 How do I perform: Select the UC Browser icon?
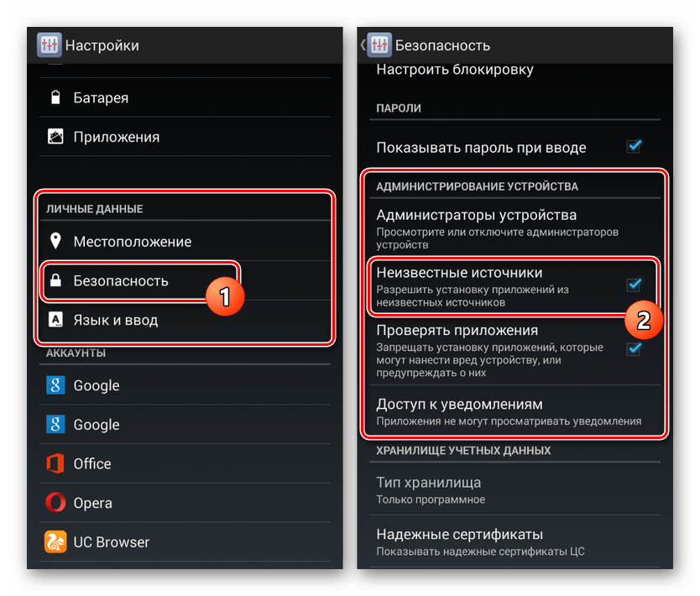[55, 542]
